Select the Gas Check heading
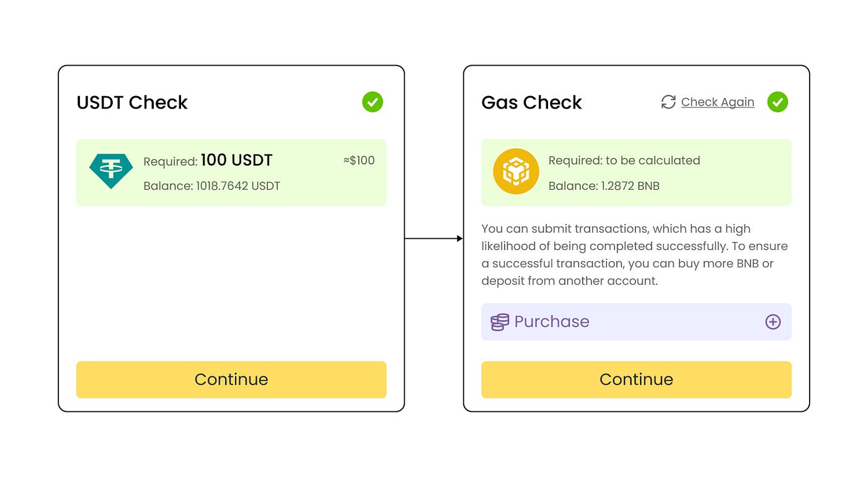 click(x=531, y=102)
